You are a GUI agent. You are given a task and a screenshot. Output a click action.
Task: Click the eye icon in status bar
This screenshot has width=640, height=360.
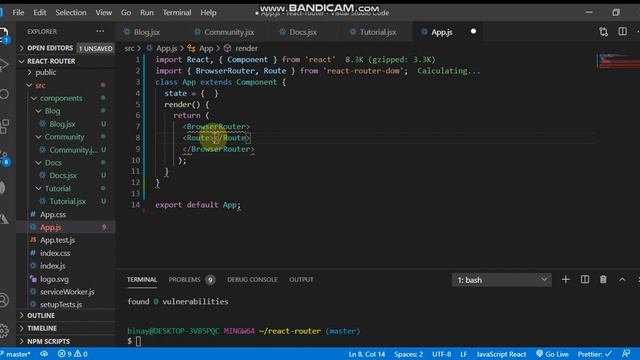click(x=44, y=354)
